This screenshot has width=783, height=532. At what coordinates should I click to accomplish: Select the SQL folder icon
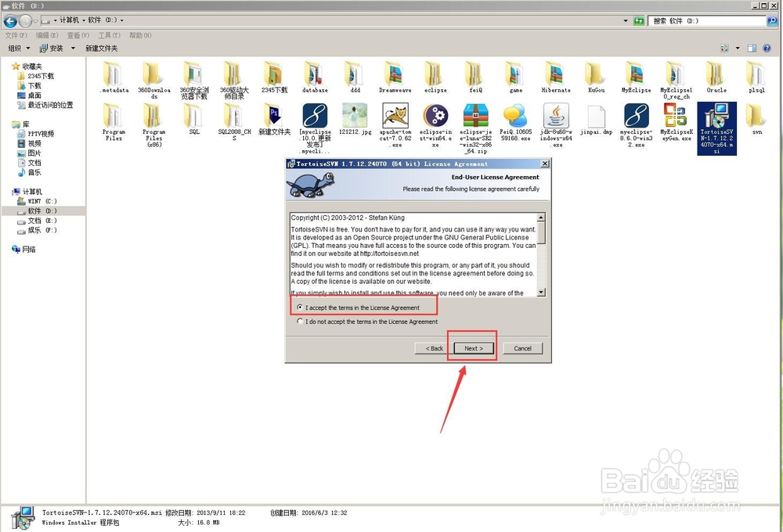pos(194,115)
